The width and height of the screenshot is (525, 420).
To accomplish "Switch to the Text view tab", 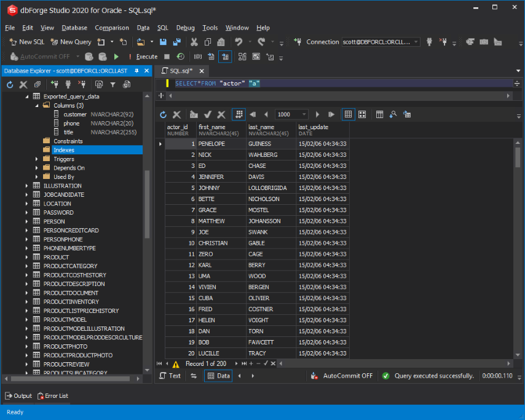I will [x=170, y=376].
